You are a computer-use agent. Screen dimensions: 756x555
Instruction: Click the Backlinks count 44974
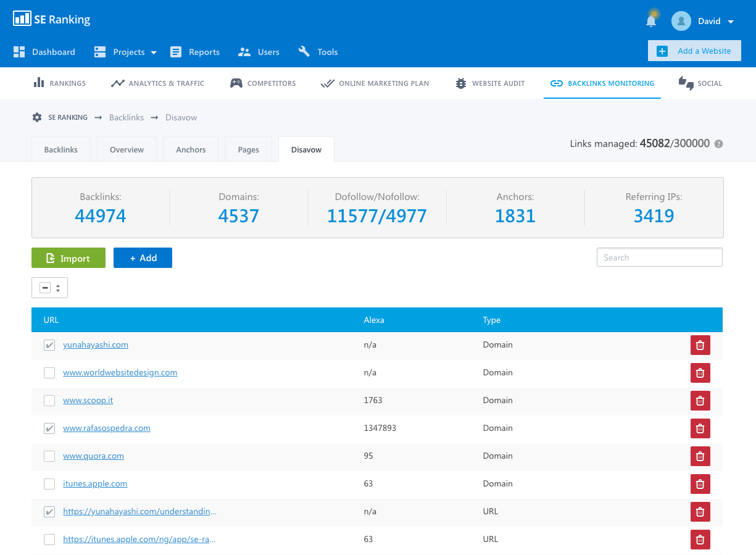[101, 215]
